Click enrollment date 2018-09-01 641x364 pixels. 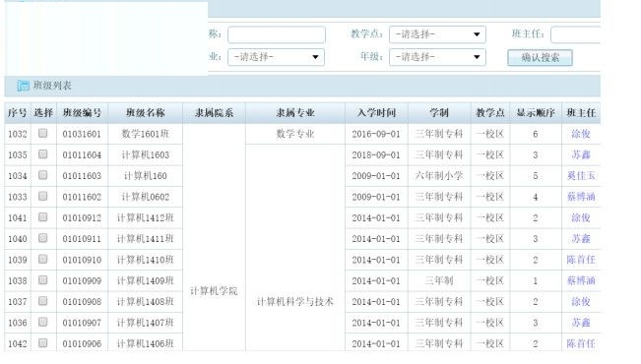[x=376, y=155]
